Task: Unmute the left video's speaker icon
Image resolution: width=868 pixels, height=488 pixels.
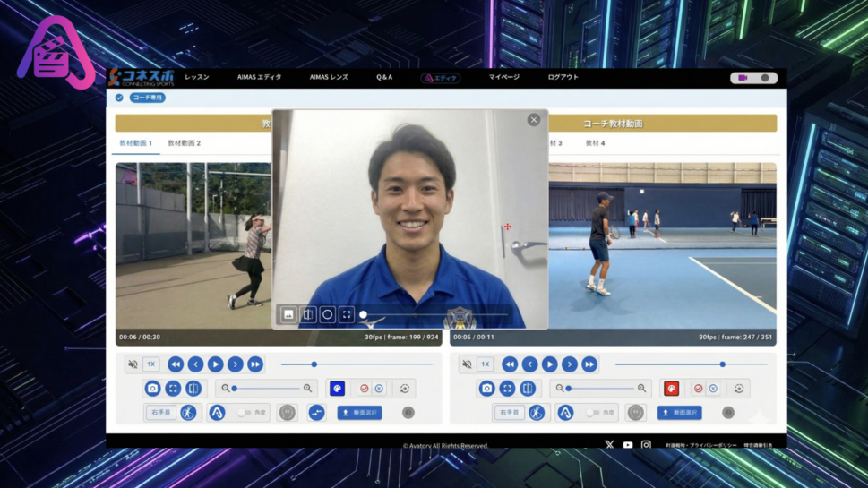Action: pyautogui.click(x=133, y=364)
